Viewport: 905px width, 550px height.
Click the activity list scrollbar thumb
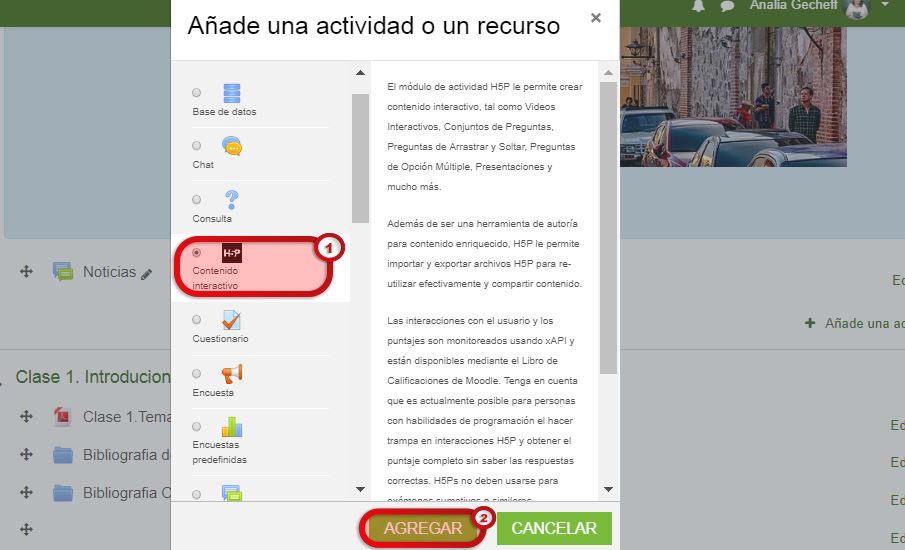[x=360, y=158]
